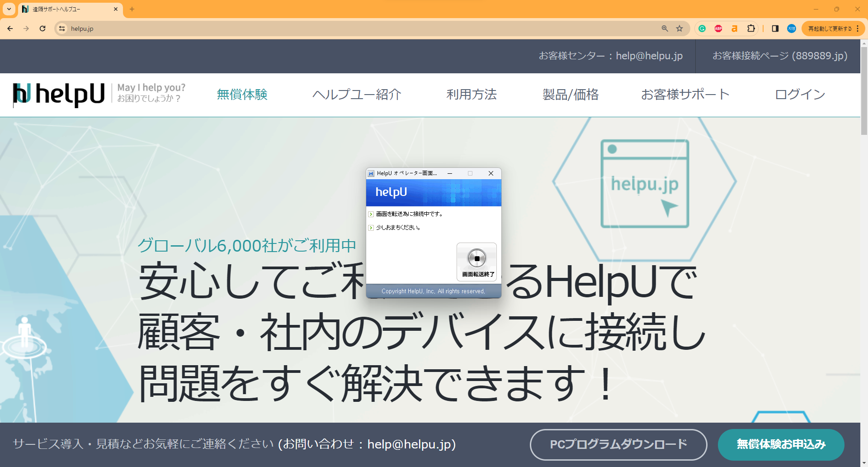The width and height of the screenshot is (868, 467).
Task: Click the PCプログラムダウンロード button
Action: coord(618,444)
